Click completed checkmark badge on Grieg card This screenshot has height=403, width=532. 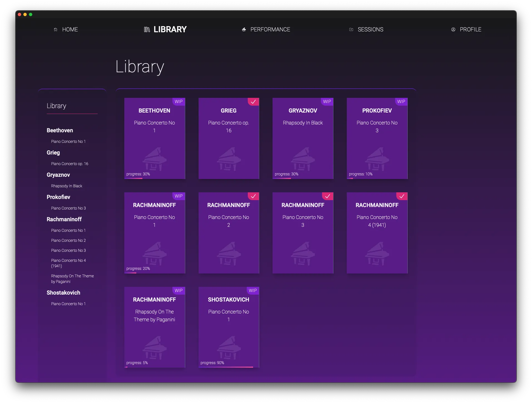click(x=253, y=102)
